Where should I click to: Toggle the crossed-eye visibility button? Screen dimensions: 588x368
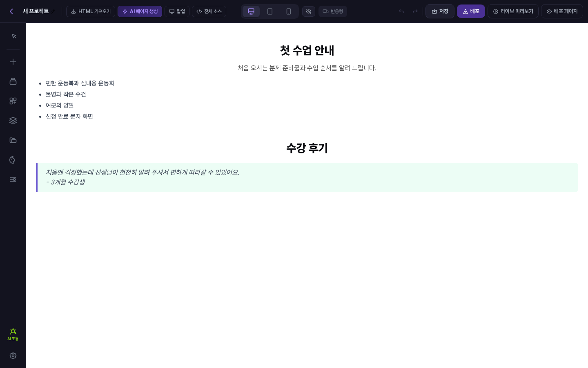pyautogui.click(x=309, y=11)
